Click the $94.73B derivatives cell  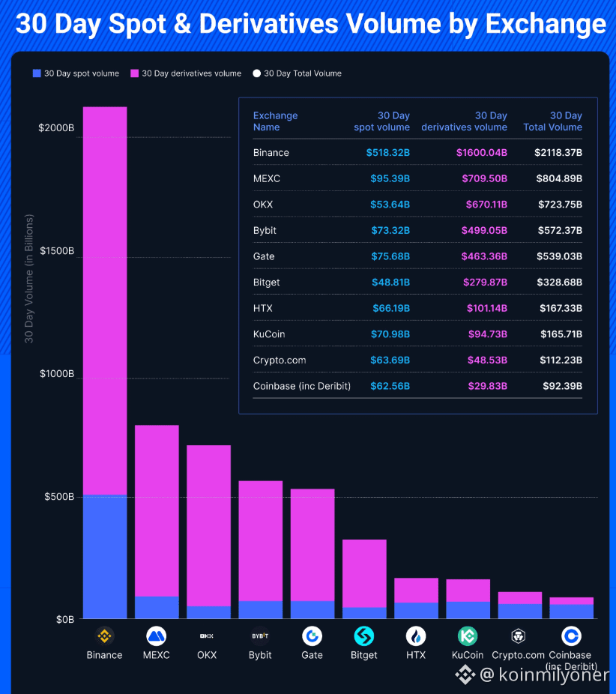tap(488, 334)
